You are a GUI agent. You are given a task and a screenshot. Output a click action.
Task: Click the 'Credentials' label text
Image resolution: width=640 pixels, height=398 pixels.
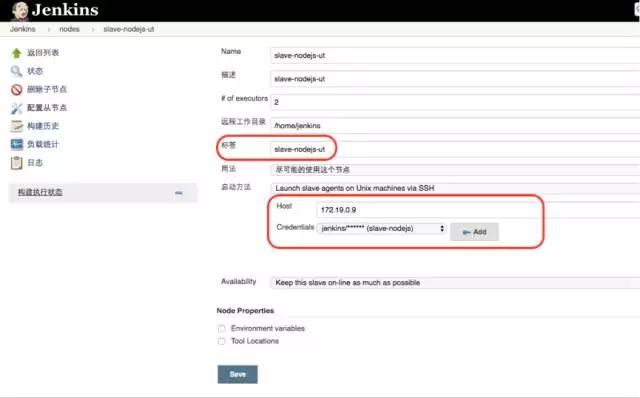(x=295, y=227)
